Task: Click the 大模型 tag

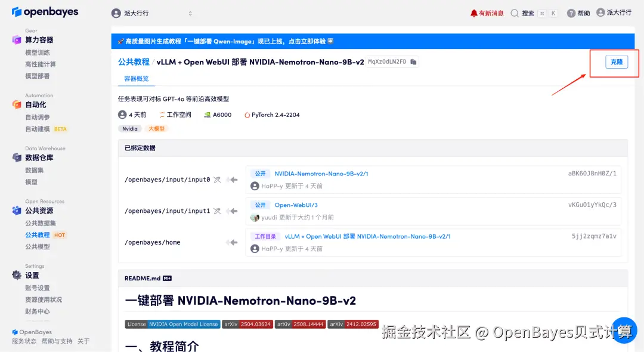Action: pos(156,128)
